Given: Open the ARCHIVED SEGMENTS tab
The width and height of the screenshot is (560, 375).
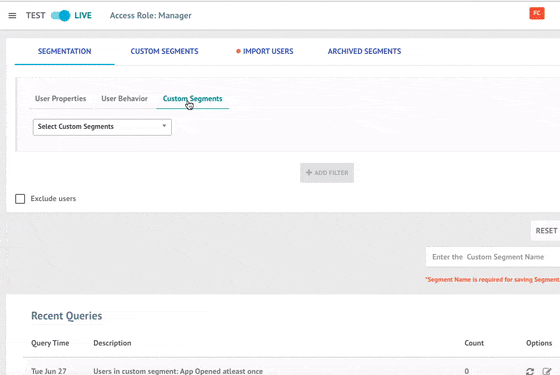Looking at the screenshot, I should click(364, 51).
